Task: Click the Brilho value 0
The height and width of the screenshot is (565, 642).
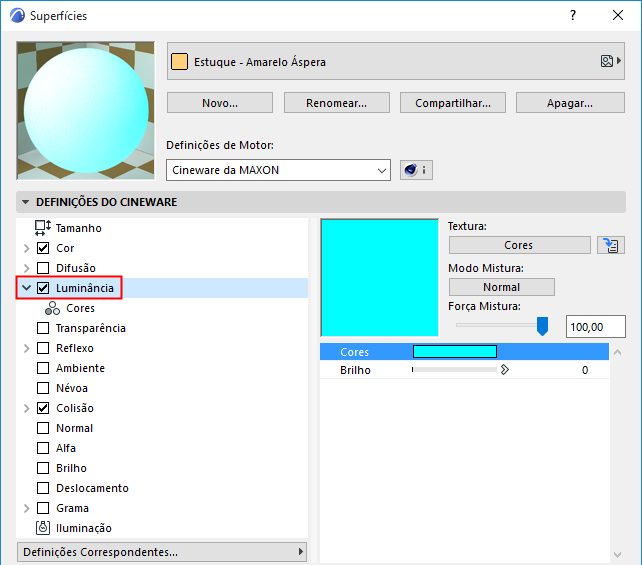Action: (x=585, y=370)
